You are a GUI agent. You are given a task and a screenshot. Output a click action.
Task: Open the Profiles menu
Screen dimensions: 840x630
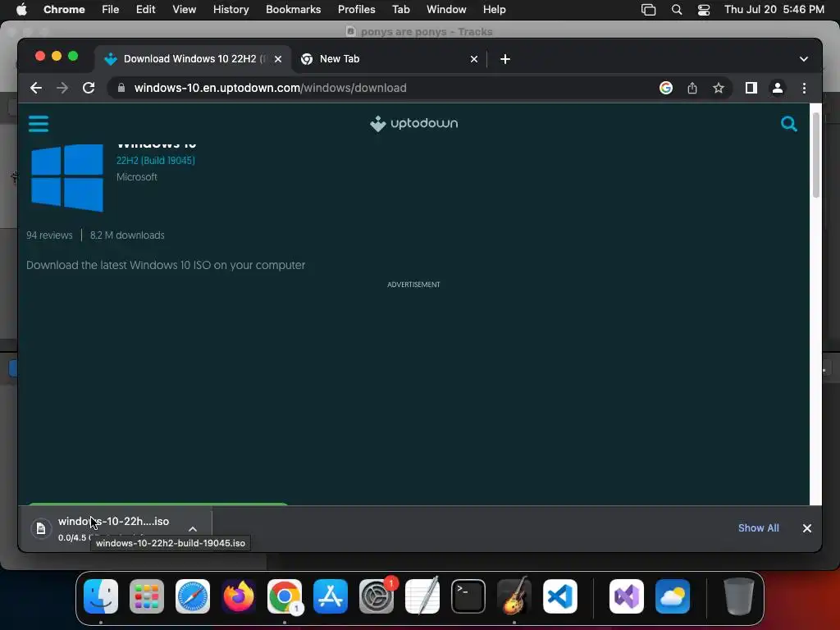(356, 10)
